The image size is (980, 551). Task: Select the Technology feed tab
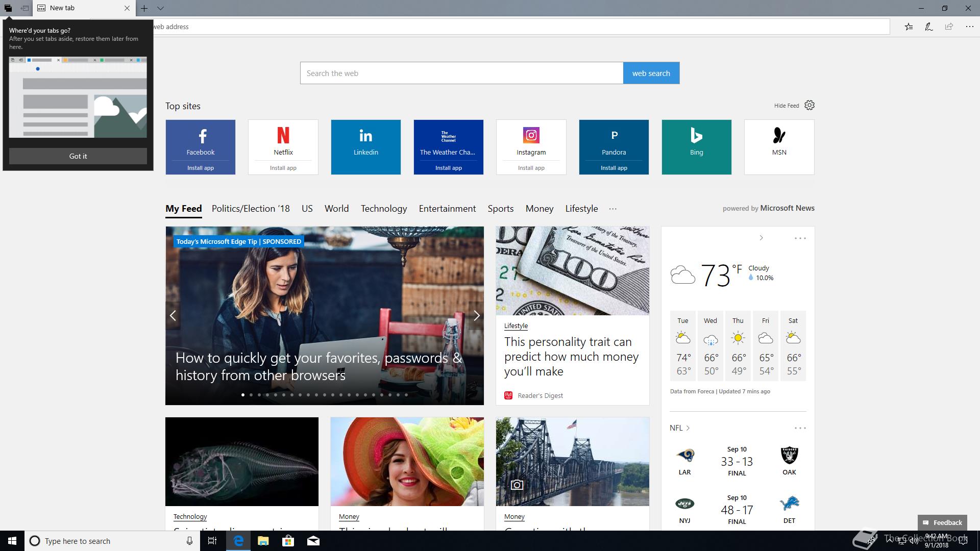(384, 209)
